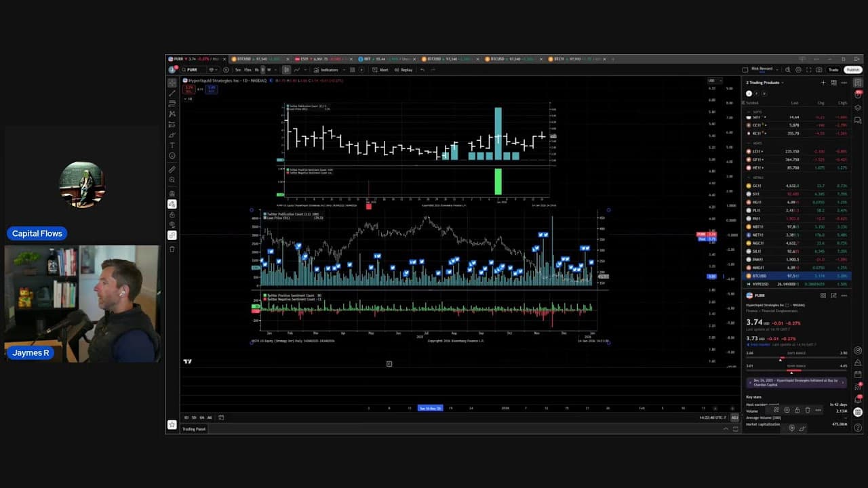Viewport: 868px width, 488px height.
Task: Open the Trading Panel tab at bottom
Action: [194, 428]
